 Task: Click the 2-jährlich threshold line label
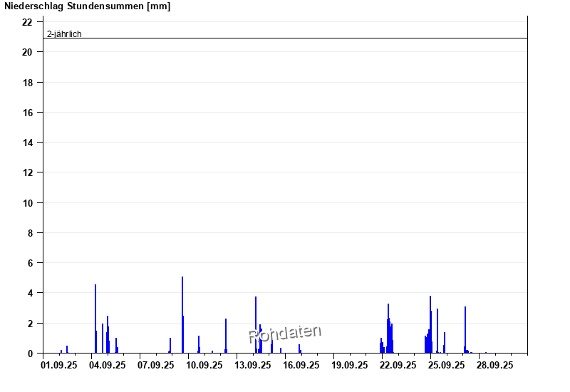pos(64,33)
